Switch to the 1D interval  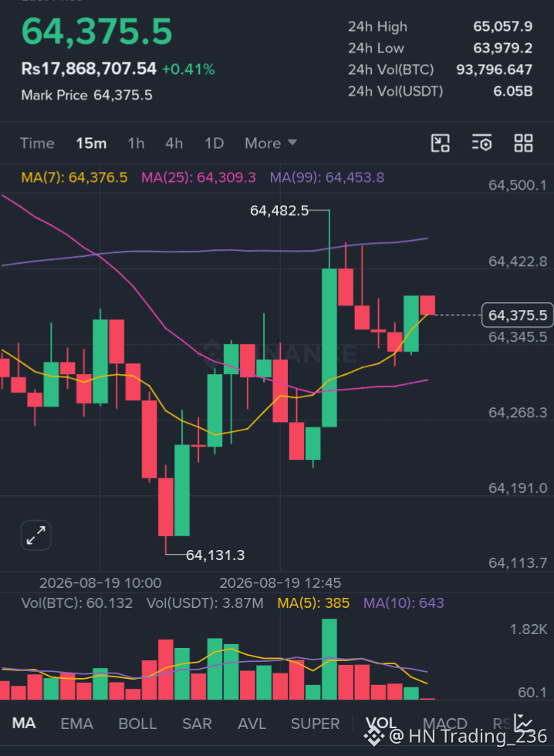[x=214, y=143]
